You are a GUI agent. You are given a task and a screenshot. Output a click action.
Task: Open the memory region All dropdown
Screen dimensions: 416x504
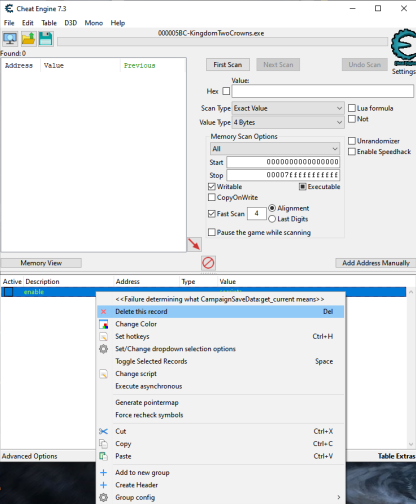click(275, 149)
